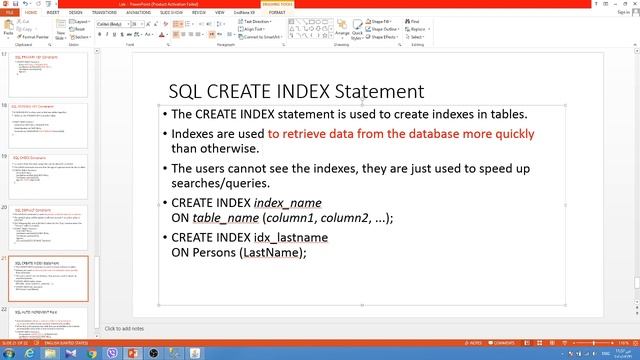Switch to the TRANSITIONS ribbon tab

click(104, 13)
